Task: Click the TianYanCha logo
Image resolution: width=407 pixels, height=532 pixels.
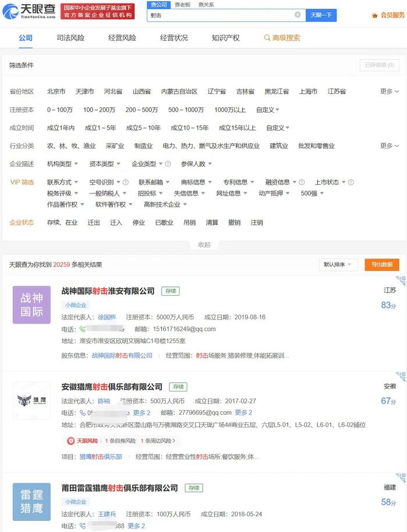Action: coord(29,12)
